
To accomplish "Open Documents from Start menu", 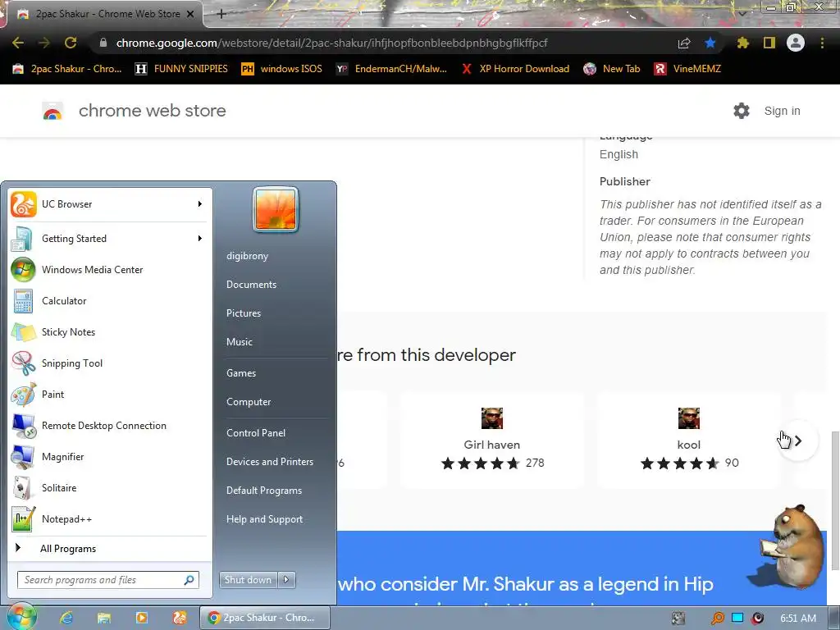I will click(x=251, y=285).
